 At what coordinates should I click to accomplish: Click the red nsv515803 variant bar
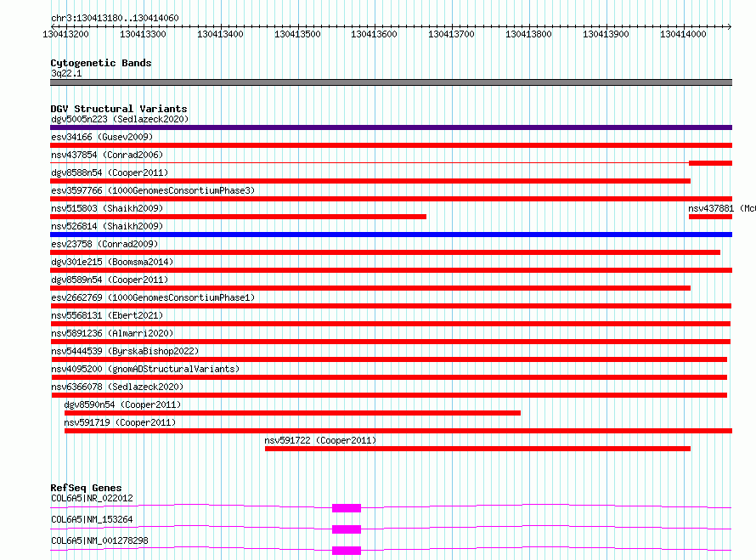pyautogui.click(x=238, y=217)
